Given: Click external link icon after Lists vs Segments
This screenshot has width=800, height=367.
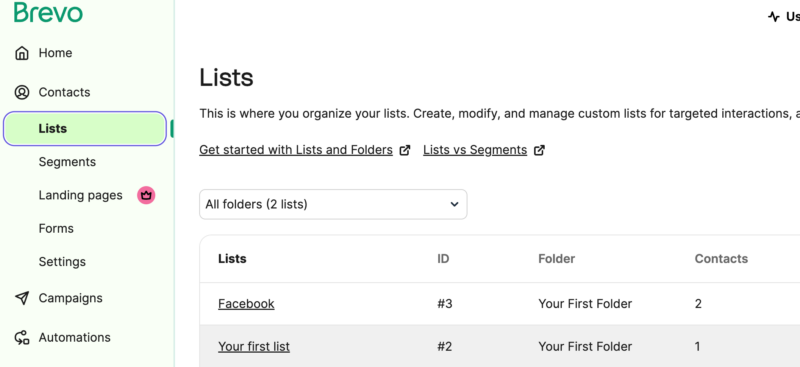Looking at the screenshot, I should 539,150.
